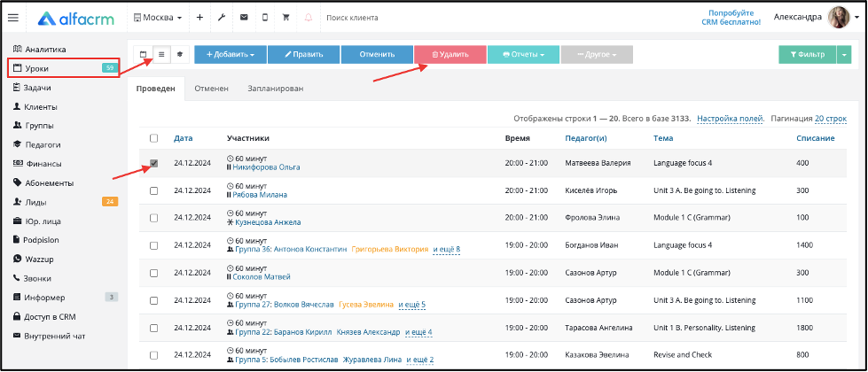The image size is (868, 372).
Task: Open the Настройка полей link
Action: click(731, 119)
